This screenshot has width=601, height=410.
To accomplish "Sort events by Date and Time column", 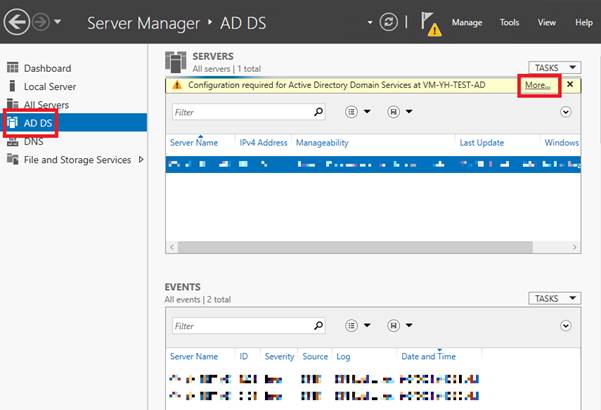I will point(429,356).
